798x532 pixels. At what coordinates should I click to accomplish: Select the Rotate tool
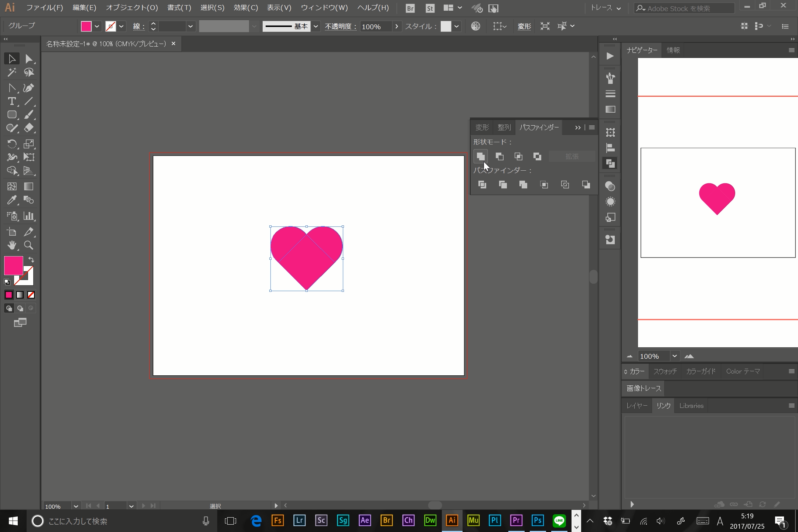point(12,144)
